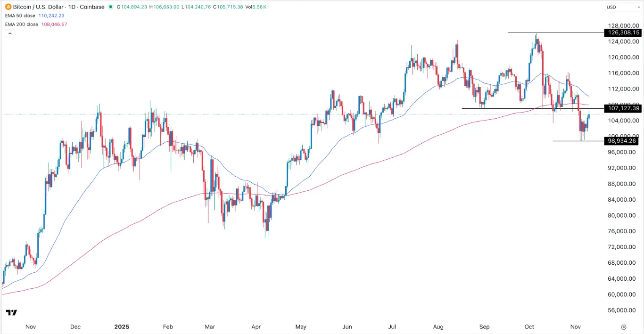644x334 pixels.
Task: Click the Coinbase exchange label
Action: (x=92, y=7)
